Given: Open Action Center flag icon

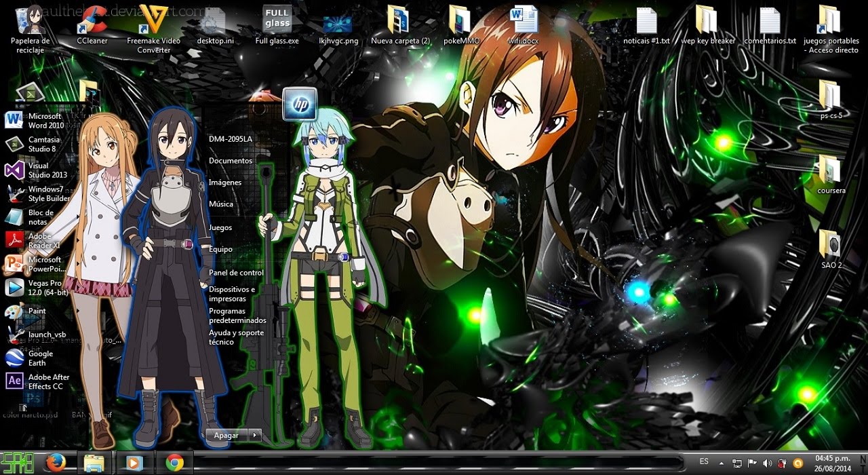Looking at the screenshot, I should point(753,463).
